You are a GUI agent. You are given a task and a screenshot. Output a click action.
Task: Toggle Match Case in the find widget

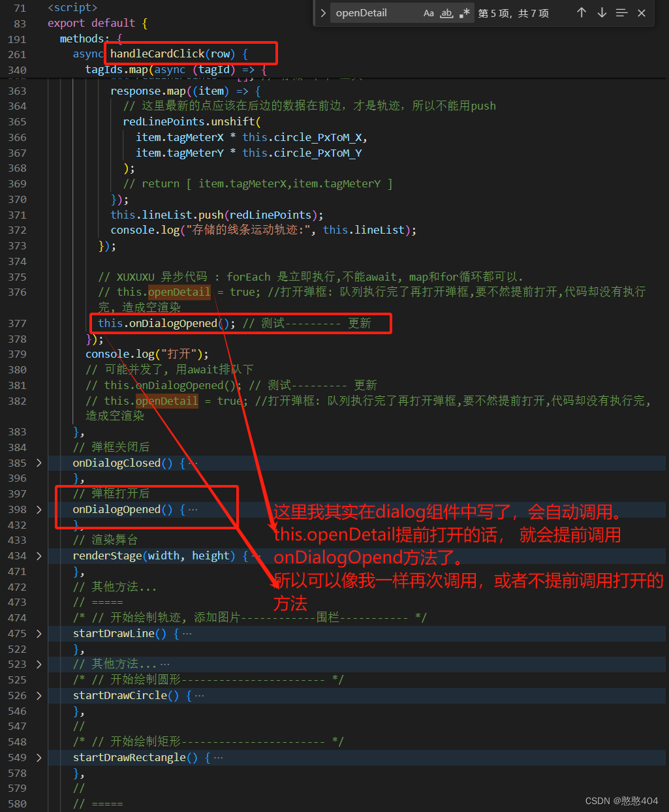[x=428, y=12]
